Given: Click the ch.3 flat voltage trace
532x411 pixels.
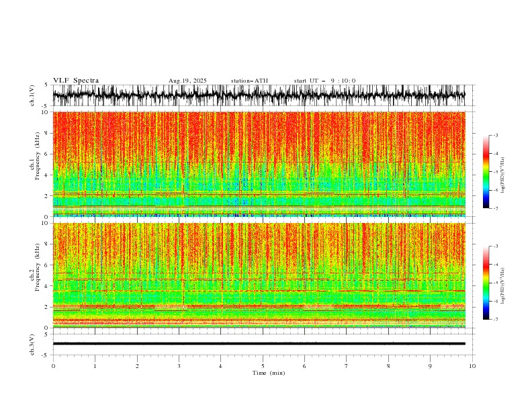Looking at the screenshot, I should pos(259,344).
